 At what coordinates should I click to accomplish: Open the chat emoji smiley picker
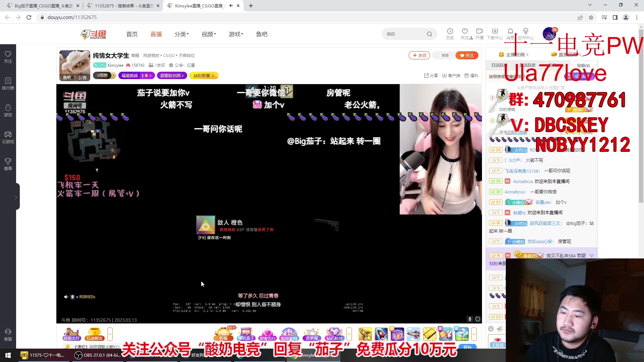pos(491,328)
